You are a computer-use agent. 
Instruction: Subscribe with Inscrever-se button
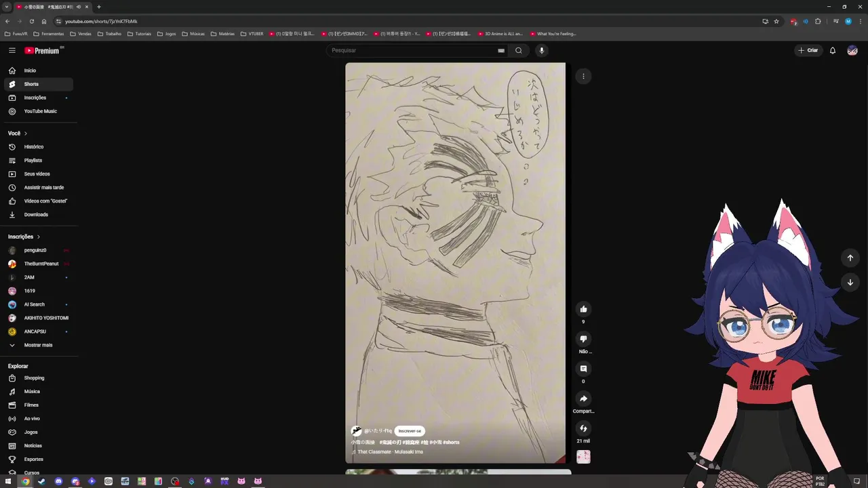[410, 431]
